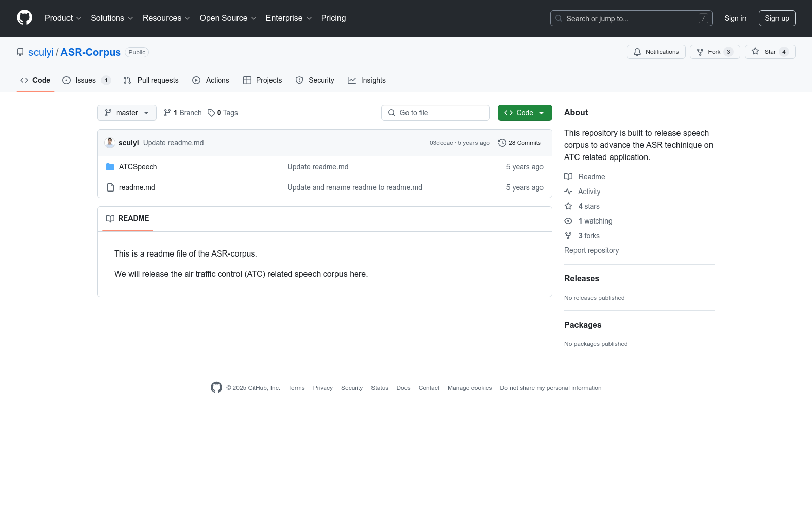Click the ATCSpeech folder icon
This screenshot has width=812, height=508.
click(110, 167)
